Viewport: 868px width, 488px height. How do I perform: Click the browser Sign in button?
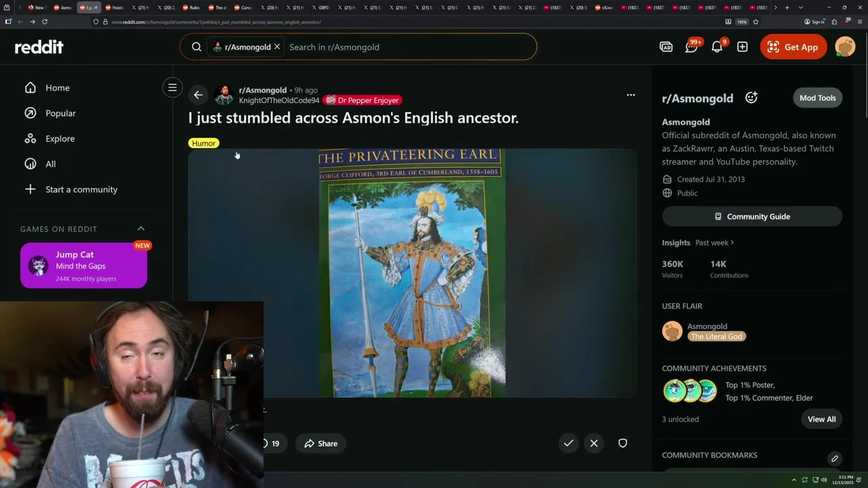[x=814, y=22]
